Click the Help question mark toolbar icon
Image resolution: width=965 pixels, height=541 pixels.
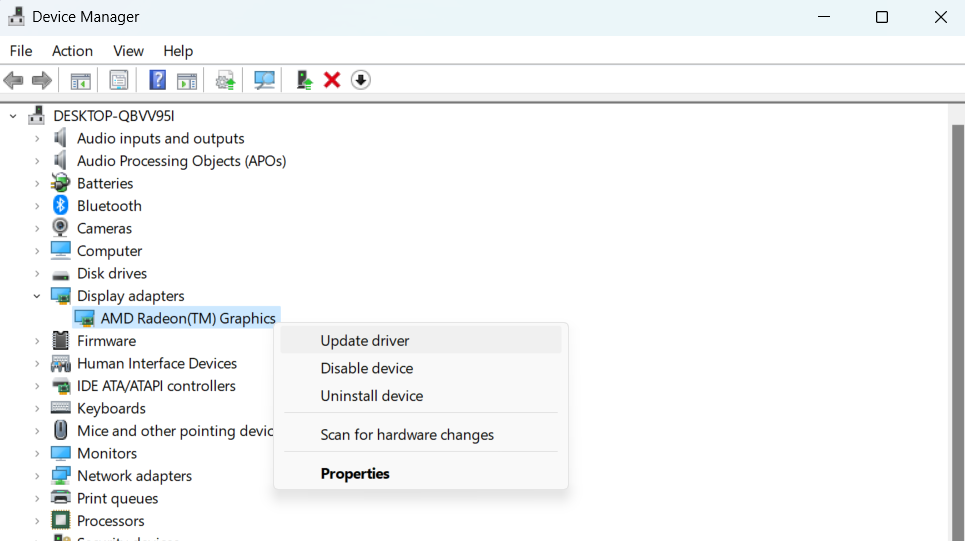[x=157, y=80]
